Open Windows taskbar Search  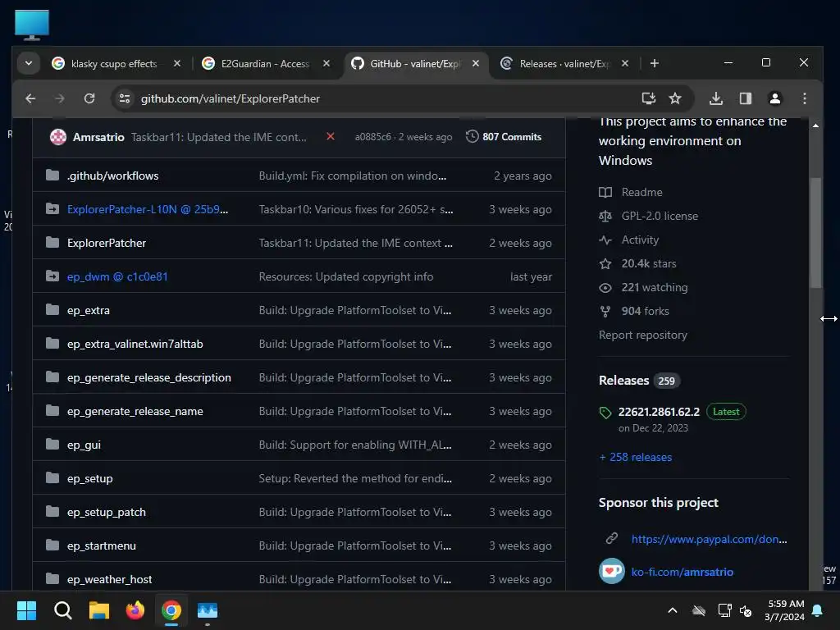click(62, 610)
